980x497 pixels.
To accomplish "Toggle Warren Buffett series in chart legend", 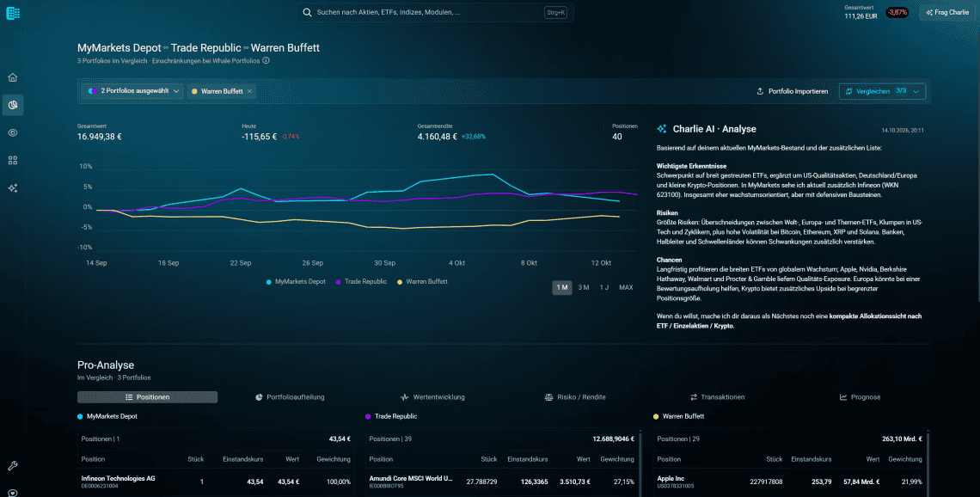I will (422, 282).
